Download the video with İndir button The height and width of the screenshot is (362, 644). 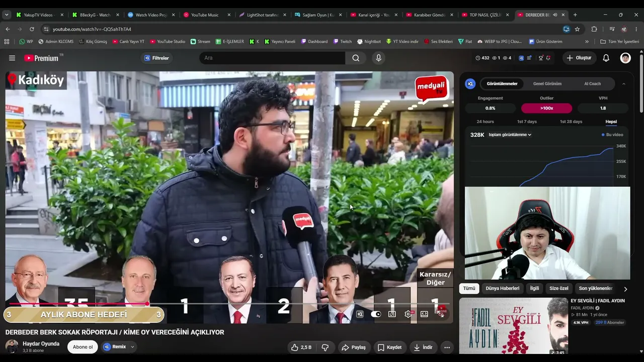coord(423,347)
